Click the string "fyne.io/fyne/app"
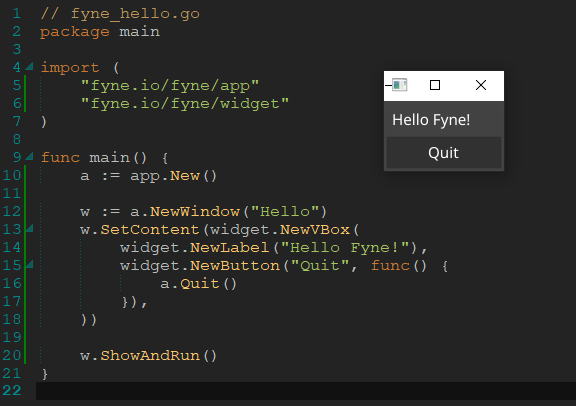Viewport: 576px width, 406px height. tap(170, 86)
